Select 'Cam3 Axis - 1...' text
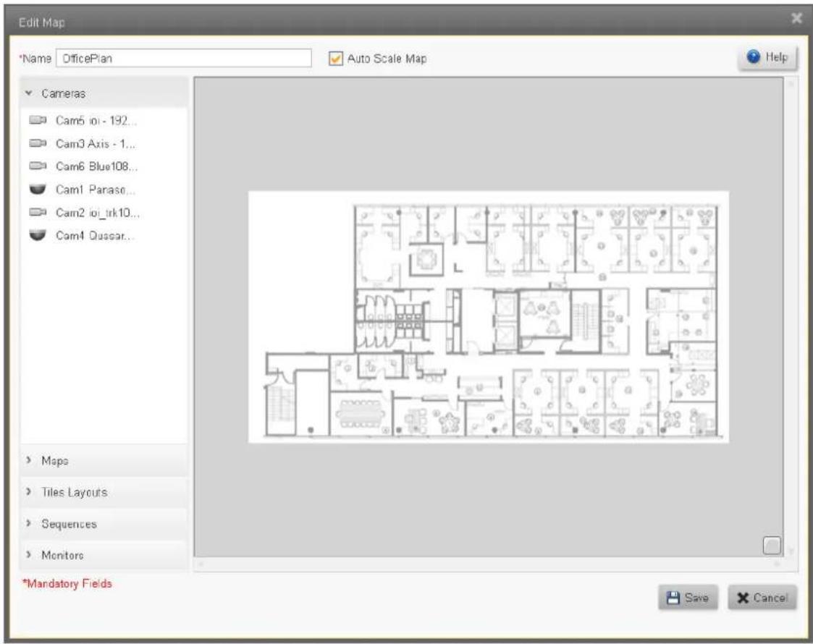This screenshot has height=644, width=813. [96, 143]
